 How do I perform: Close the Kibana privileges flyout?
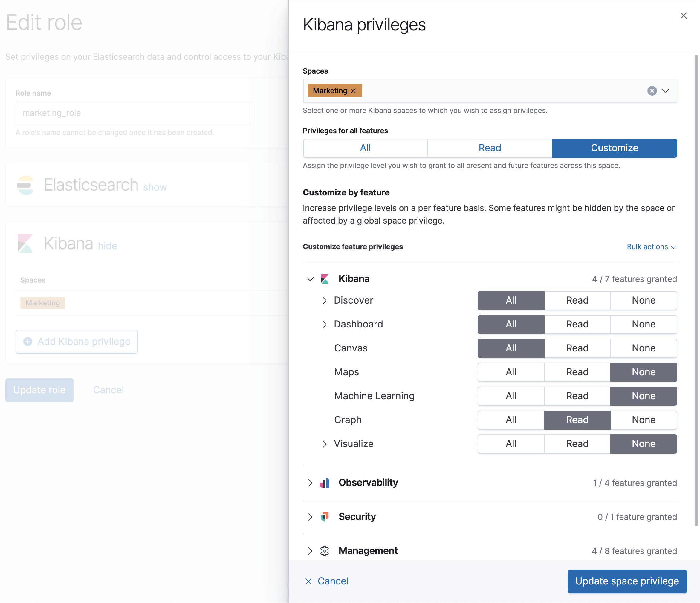pyautogui.click(x=684, y=16)
